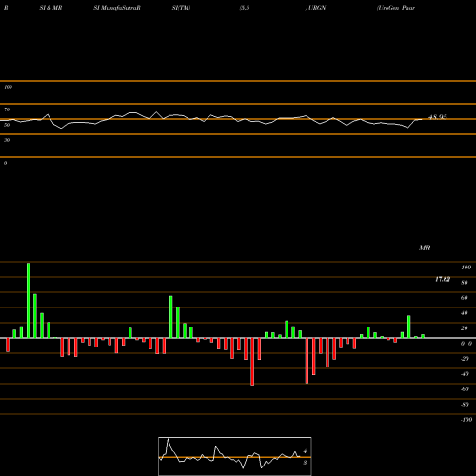Viewport: 476px width, 476px height.
Task: Click the SI MunafaSutraR header text
Action: [117, 8]
